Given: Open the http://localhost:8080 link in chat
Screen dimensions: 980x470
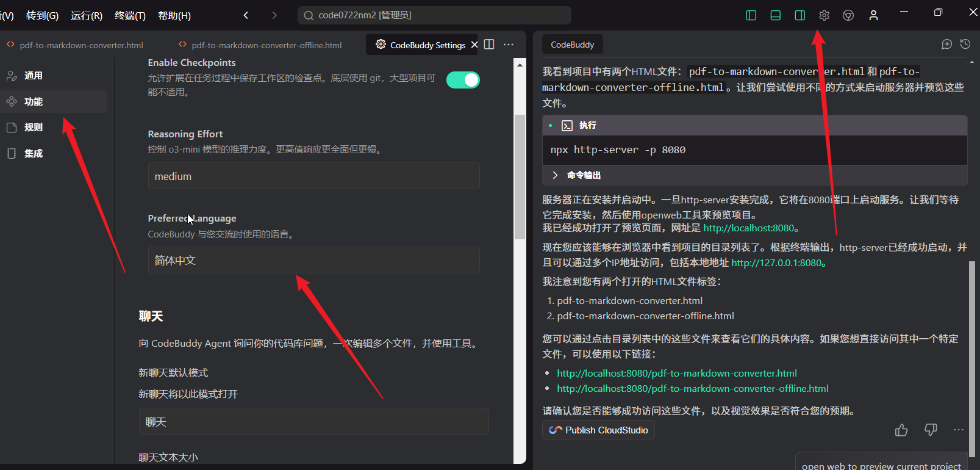Looking at the screenshot, I should click(749, 228).
